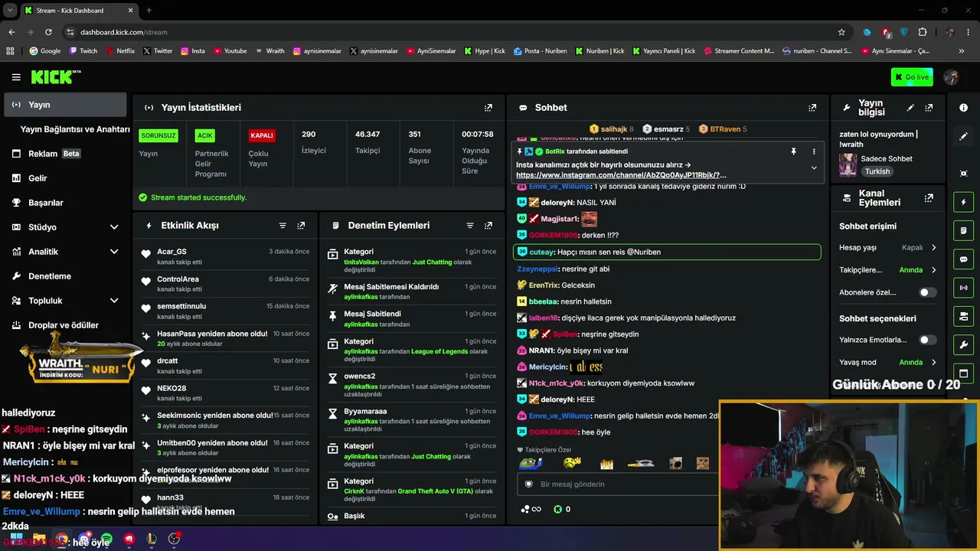
Task: Click chat username Zzeyneppsi
Action: tap(537, 269)
